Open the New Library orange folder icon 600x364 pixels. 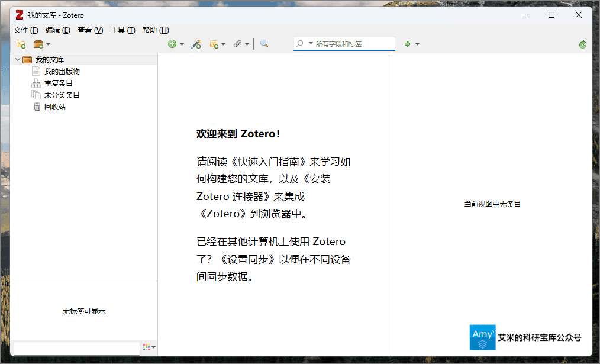tap(38, 44)
